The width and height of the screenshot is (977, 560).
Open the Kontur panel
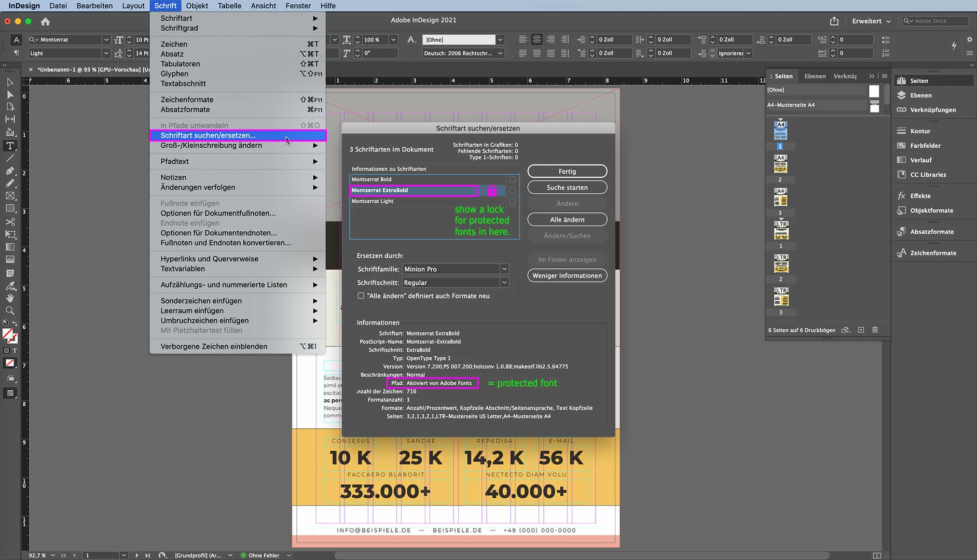pyautogui.click(x=920, y=131)
